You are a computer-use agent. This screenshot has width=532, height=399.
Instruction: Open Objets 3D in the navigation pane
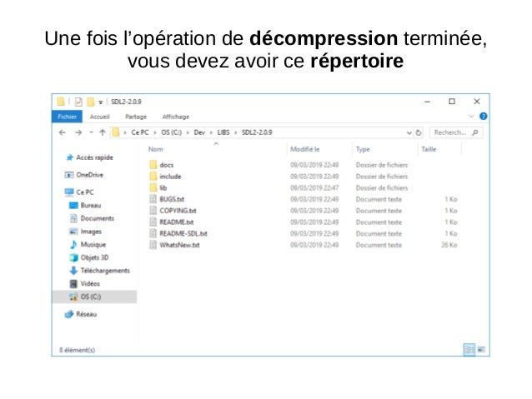coord(94,257)
